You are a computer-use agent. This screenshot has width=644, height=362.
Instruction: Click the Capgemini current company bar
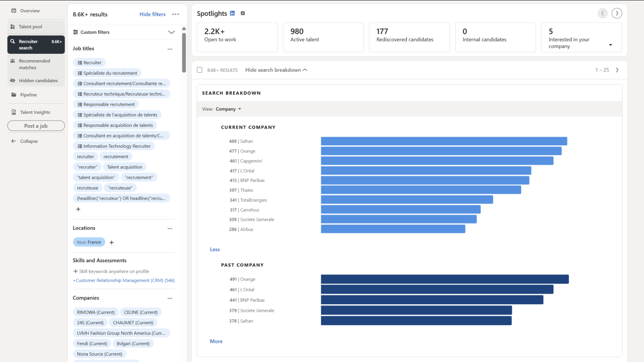[437, 161]
